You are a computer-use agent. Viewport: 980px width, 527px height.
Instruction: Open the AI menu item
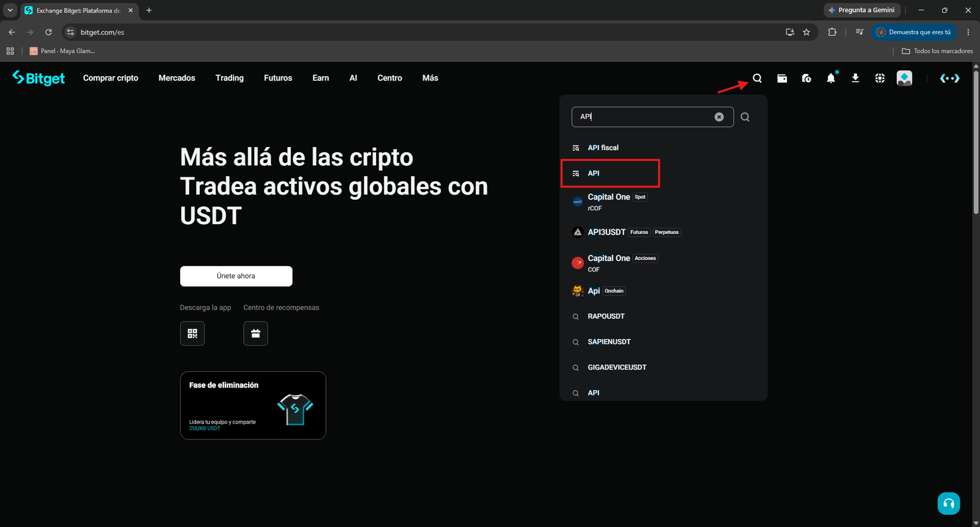tap(353, 78)
